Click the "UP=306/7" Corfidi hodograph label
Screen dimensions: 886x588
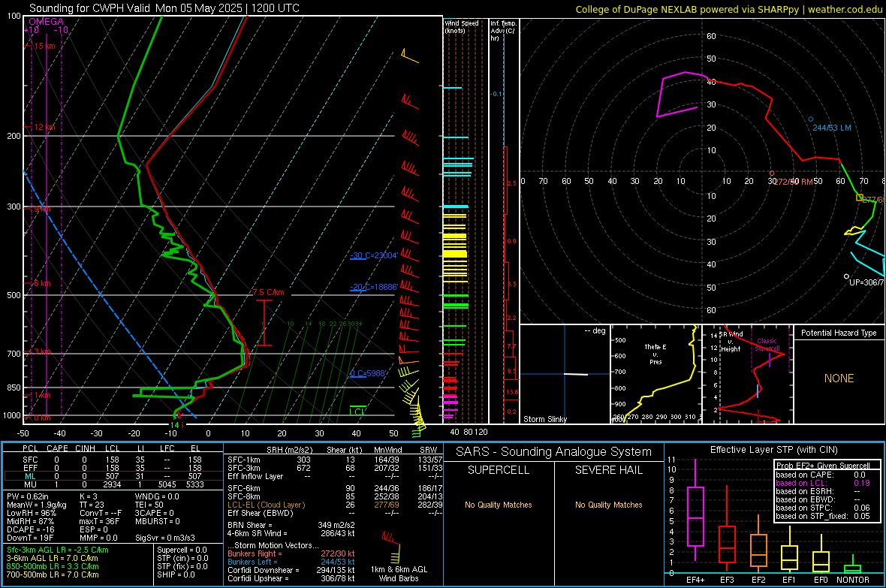click(866, 282)
